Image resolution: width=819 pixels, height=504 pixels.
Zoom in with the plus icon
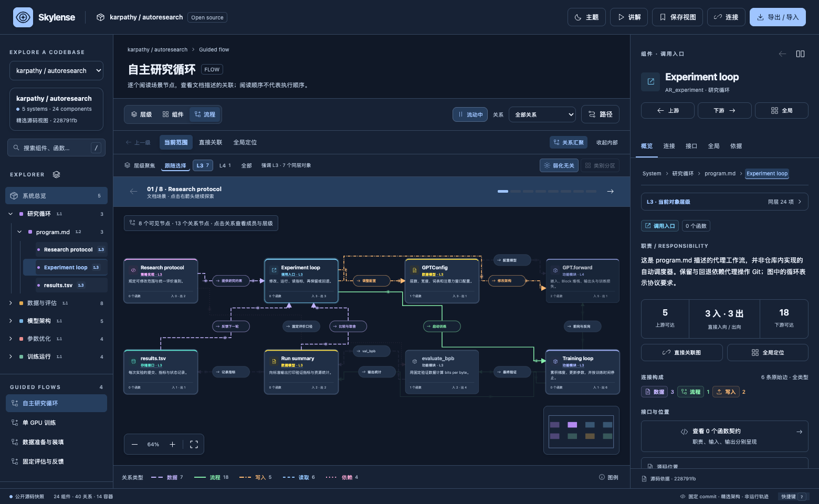pyautogui.click(x=172, y=444)
